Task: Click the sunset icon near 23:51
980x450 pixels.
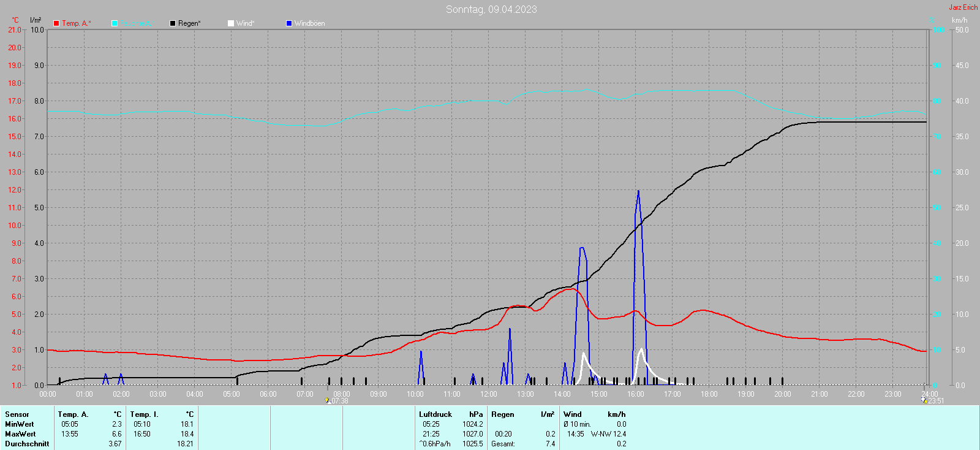Action: (x=924, y=400)
